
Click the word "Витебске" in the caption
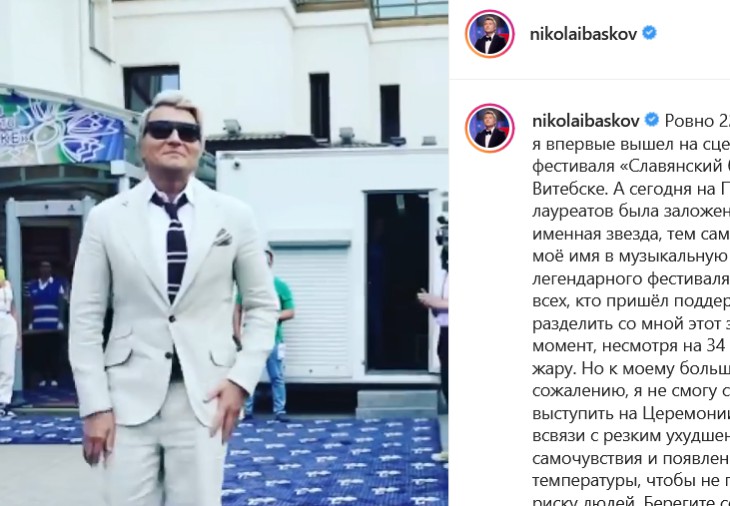[x=570, y=188]
